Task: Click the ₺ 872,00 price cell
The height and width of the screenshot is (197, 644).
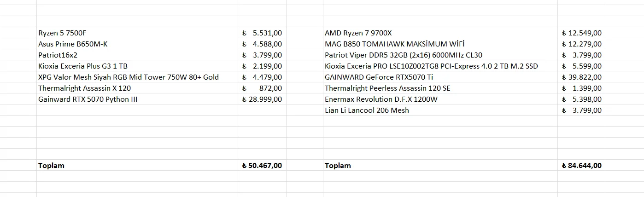Action: click(262, 88)
